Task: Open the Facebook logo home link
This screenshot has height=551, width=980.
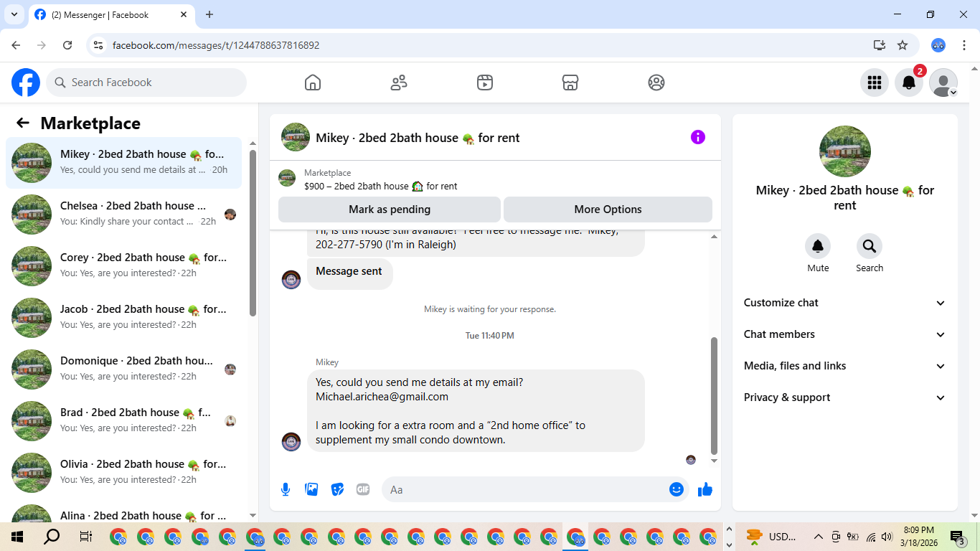Action: click(x=26, y=83)
